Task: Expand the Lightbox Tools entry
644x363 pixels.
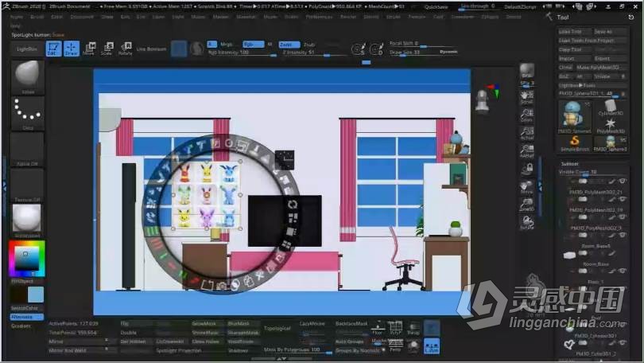Action: pos(592,85)
